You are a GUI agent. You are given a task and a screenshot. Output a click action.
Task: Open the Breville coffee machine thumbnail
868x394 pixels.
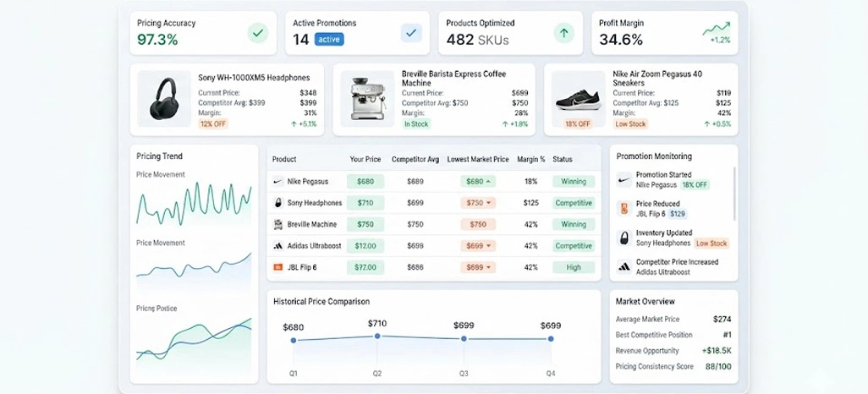[x=367, y=99]
